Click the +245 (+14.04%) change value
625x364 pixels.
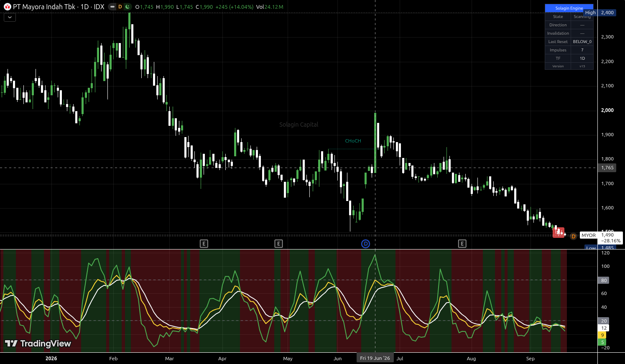(x=234, y=7)
